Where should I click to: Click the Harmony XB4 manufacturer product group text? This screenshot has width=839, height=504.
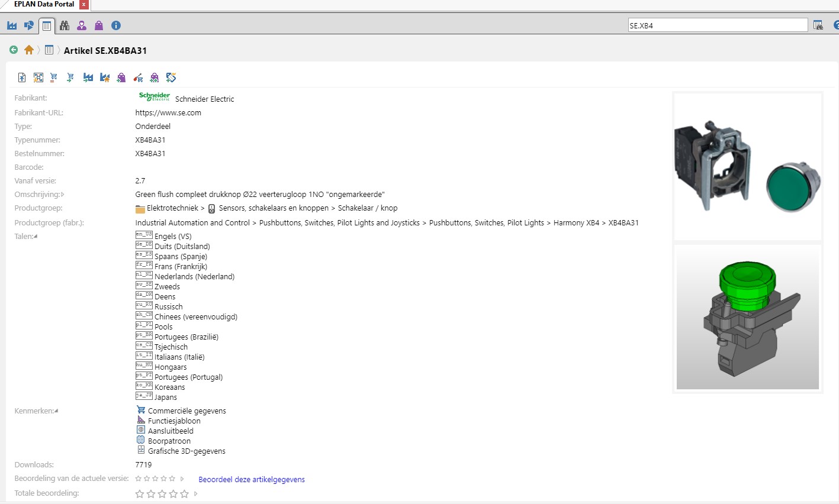576,223
